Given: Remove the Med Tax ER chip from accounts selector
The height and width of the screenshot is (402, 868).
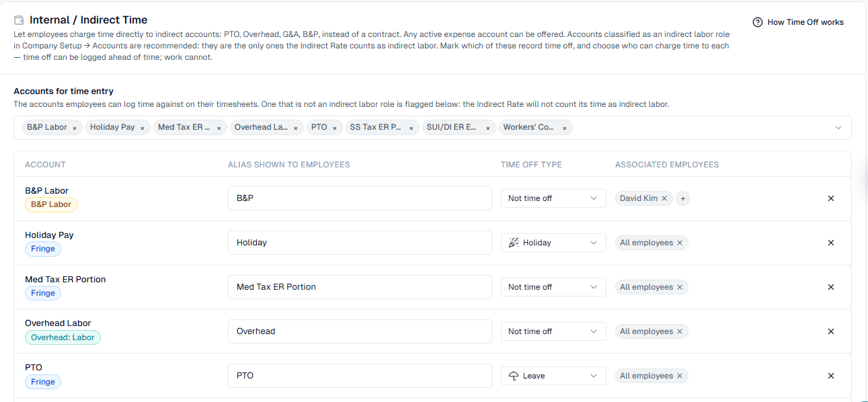Looking at the screenshot, I should click(219, 128).
